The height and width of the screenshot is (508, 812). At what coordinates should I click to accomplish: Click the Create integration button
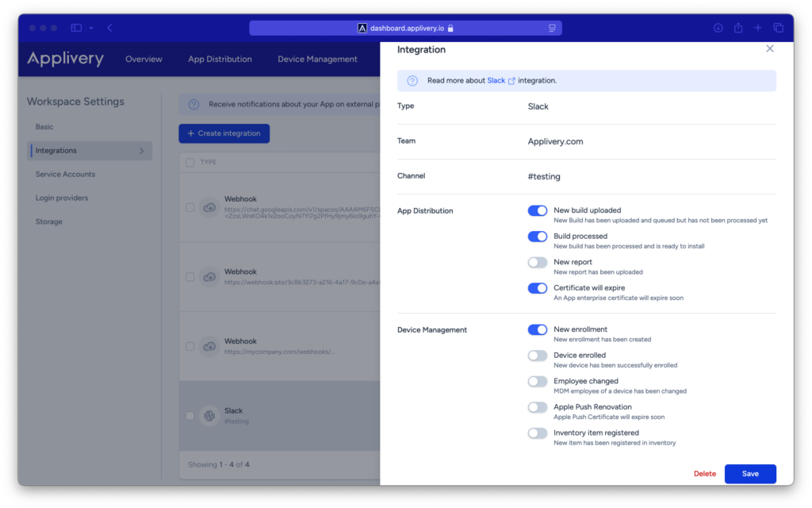pyautogui.click(x=224, y=133)
